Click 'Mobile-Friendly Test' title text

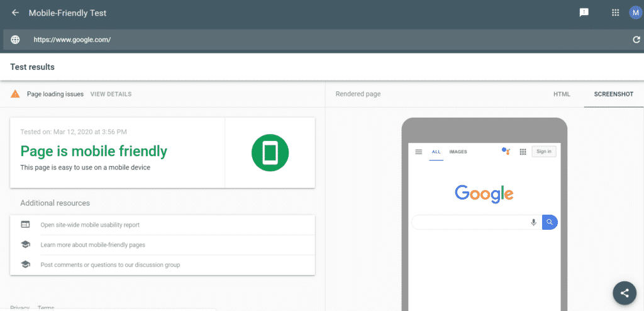(x=67, y=13)
